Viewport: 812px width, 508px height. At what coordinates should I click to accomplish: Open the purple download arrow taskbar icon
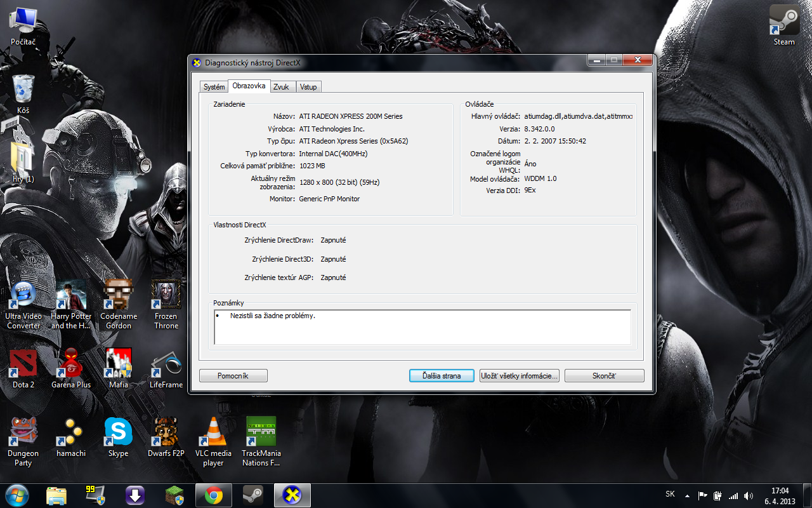pyautogui.click(x=134, y=495)
